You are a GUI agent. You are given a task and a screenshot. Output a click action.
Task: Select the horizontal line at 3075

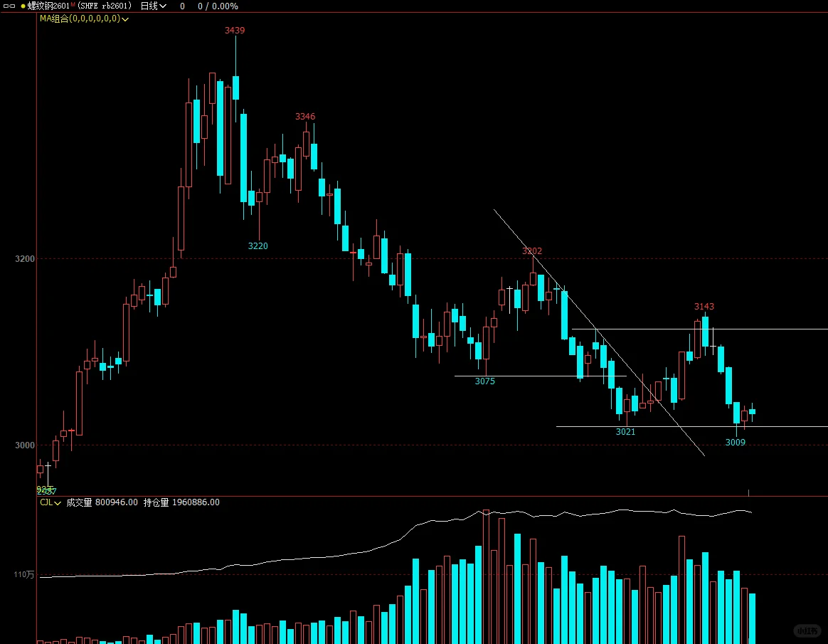tap(540, 376)
